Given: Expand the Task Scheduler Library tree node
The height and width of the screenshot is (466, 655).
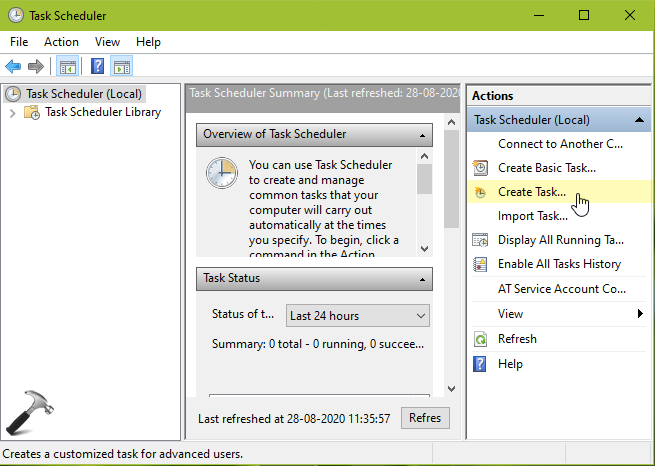Looking at the screenshot, I should [x=13, y=113].
